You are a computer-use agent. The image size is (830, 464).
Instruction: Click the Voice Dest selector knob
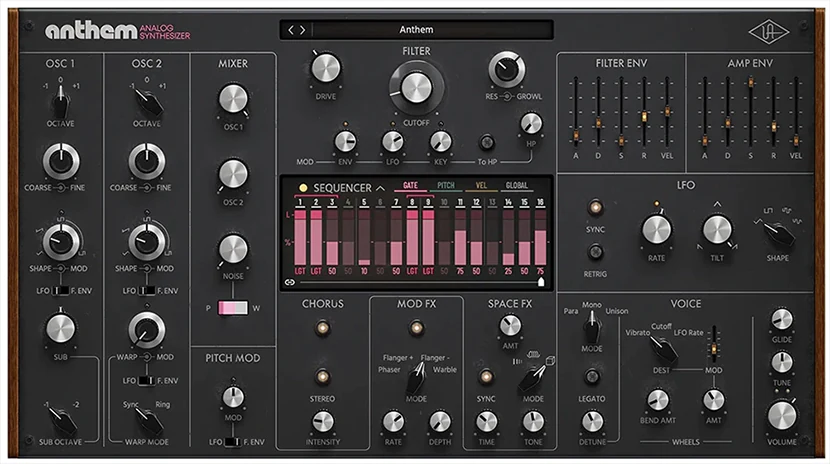point(663,349)
